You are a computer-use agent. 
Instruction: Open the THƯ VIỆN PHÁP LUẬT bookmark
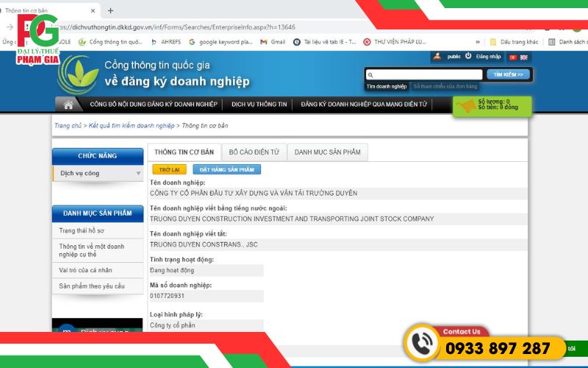pos(395,42)
